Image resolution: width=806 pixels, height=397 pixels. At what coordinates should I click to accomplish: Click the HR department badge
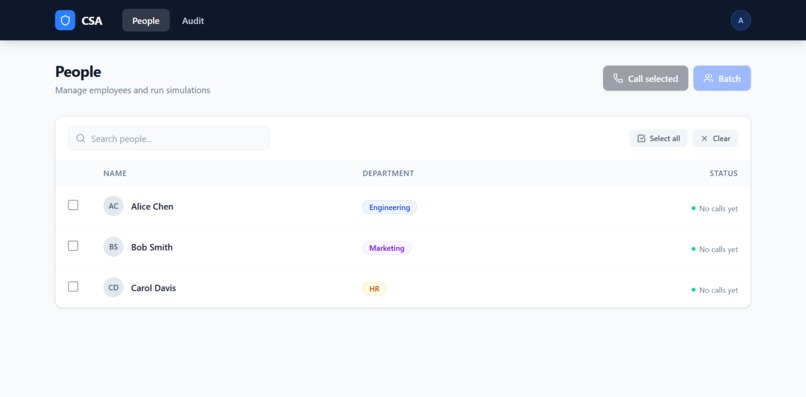374,289
